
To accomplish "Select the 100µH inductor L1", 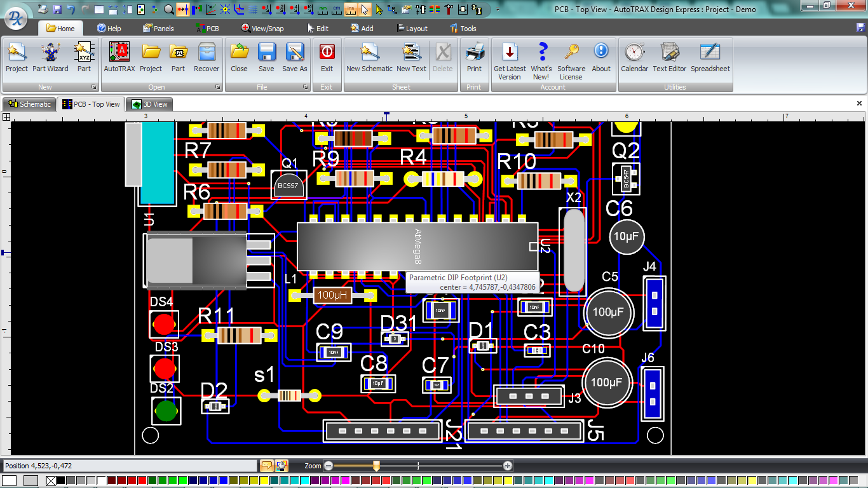I will point(332,295).
